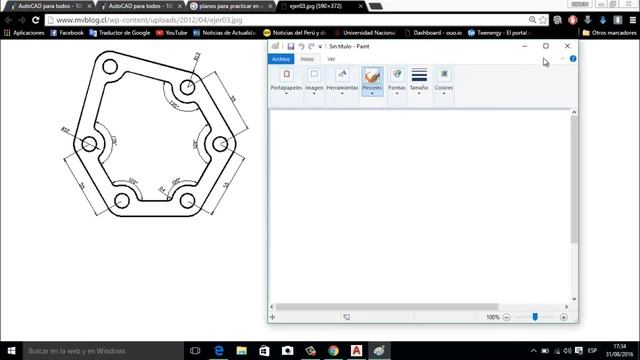This screenshot has width=640, height=360.
Task: Click the Paint zoom slider handle
Action: click(535, 317)
